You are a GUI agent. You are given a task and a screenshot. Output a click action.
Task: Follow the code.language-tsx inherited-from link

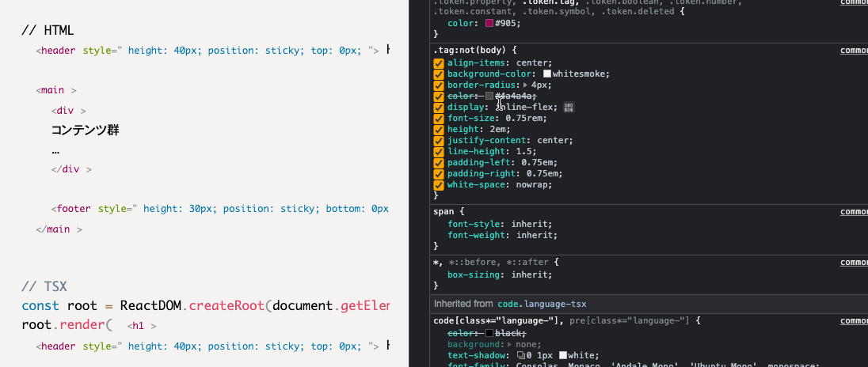click(542, 304)
